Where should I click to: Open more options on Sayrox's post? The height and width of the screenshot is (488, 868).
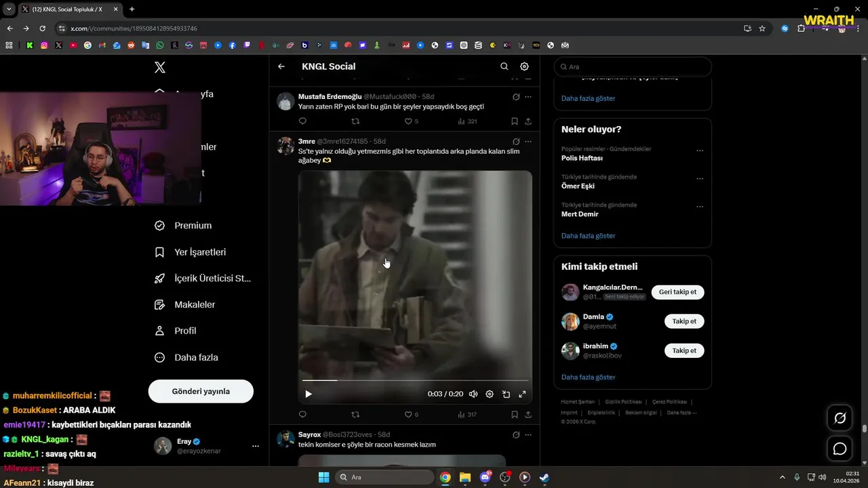pos(528,434)
